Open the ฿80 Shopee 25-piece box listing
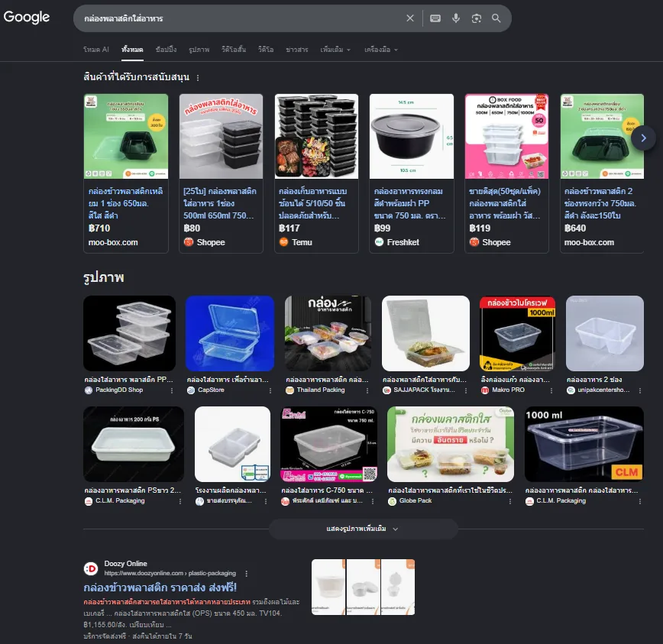 [x=222, y=173]
